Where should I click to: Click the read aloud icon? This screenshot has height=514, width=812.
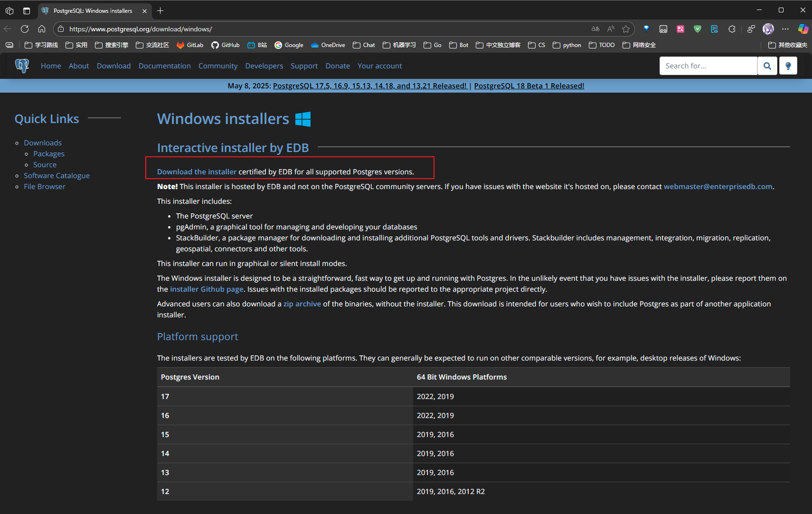coord(611,29)
